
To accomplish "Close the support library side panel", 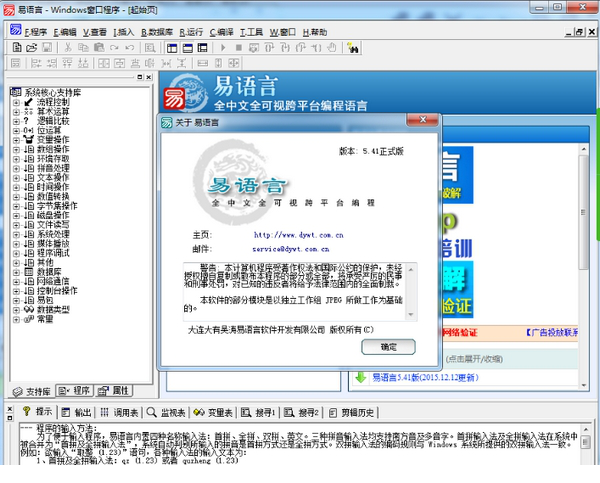I will point(149,77).
